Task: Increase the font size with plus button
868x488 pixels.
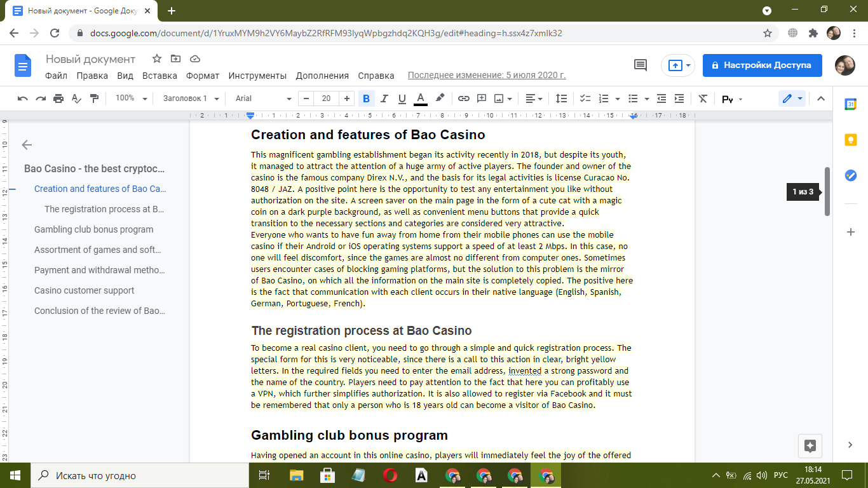Action: [346, 98]
